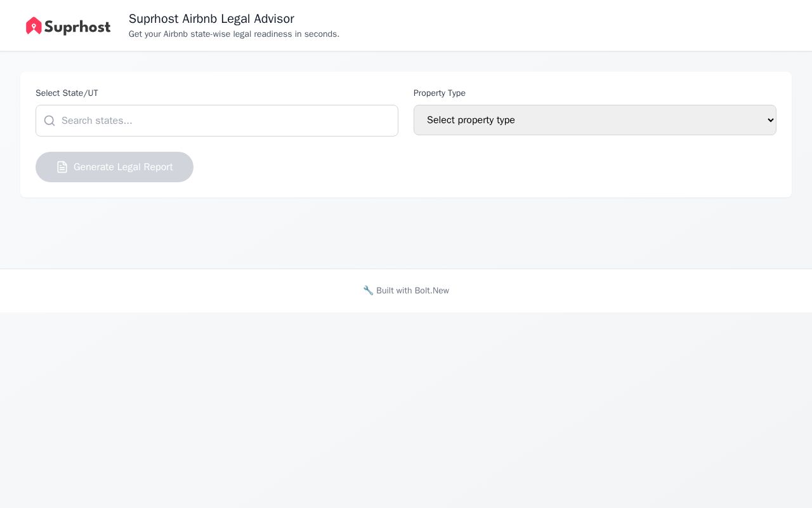Focus the Search states input field
This screenshot has height=508, width=812.
[x=217, y=121]
